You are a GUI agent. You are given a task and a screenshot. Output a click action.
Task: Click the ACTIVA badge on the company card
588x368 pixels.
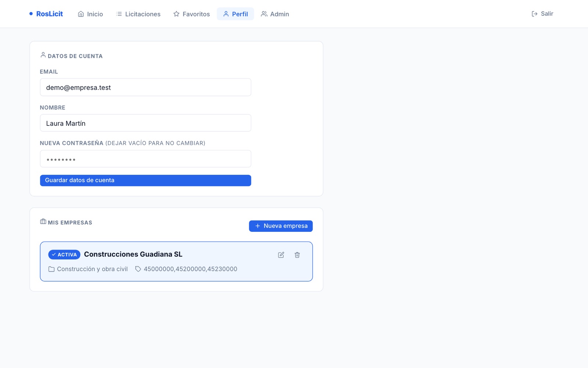pos(64,255)
